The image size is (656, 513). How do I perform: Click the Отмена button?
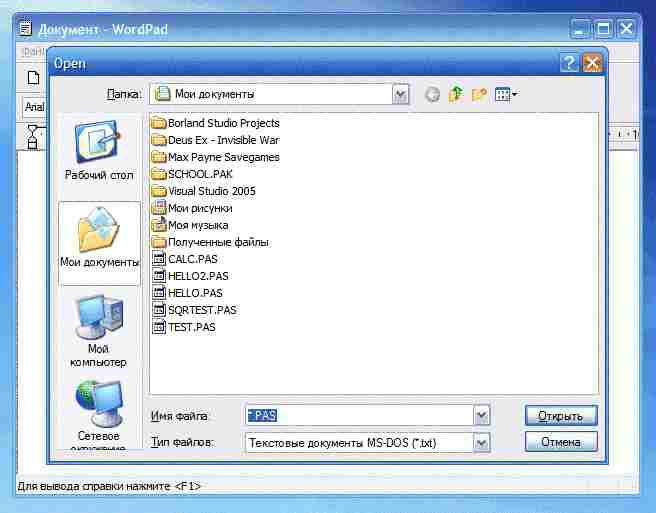[561, 442]
